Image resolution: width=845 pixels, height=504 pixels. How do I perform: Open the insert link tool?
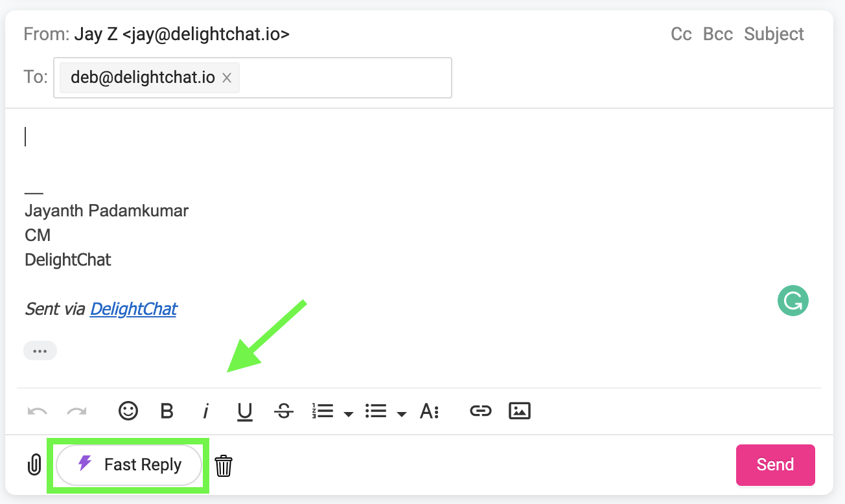pos(480,411)
